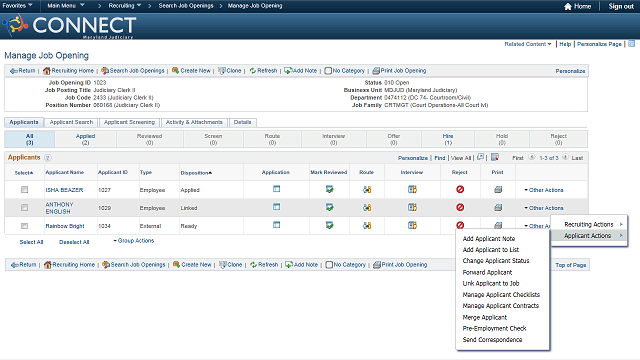Screen dimensions: 640x360
Task: Route applicant ISHA BEAZER
Action: coord(367,189)
